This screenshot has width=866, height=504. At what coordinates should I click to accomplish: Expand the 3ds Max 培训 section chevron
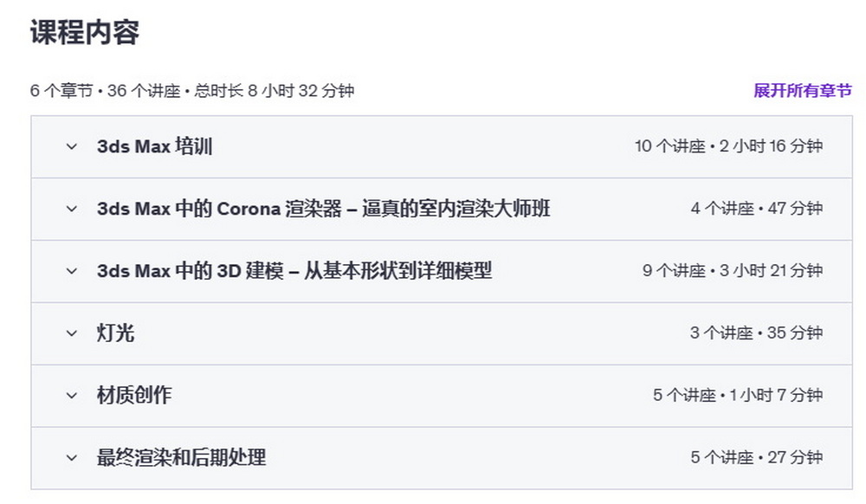(72, 147)
